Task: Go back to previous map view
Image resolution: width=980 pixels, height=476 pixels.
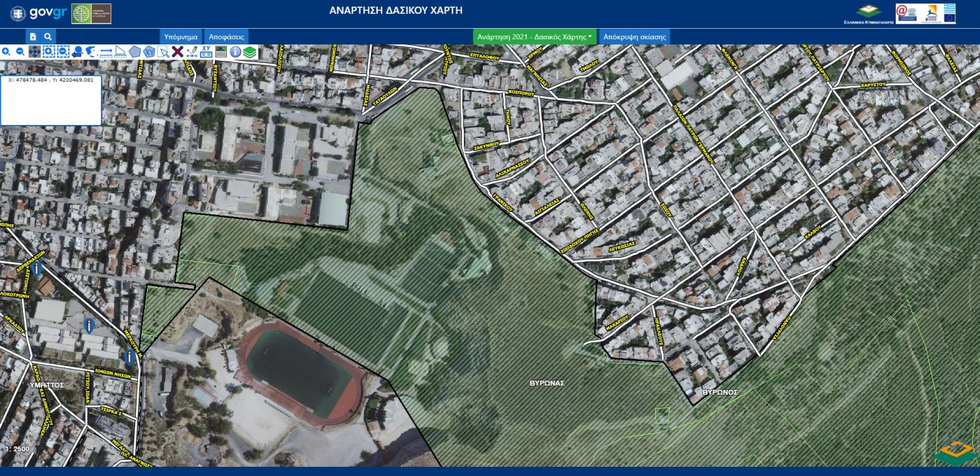Action: point(77,52)
